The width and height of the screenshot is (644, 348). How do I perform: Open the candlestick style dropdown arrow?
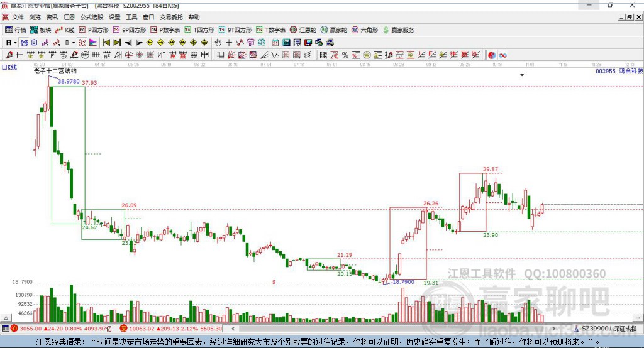tap(74, 43)
